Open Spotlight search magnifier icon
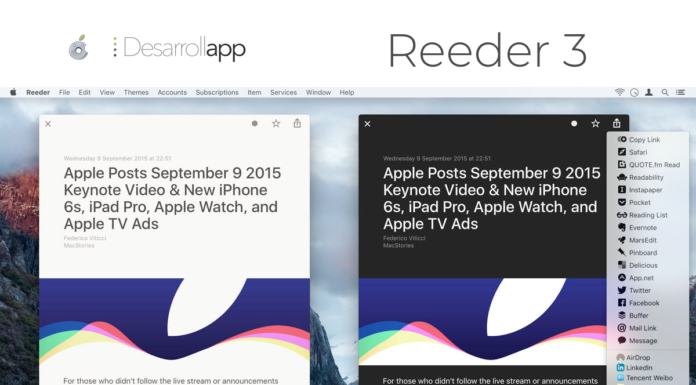The width and height of the screenshot is (696, 385). click(664, 92)
